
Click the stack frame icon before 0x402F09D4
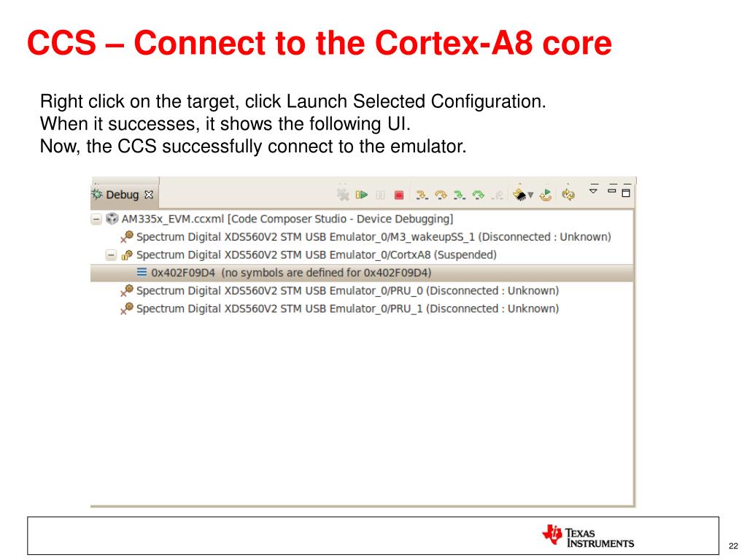pyautogui.click(x=142, y=273)
